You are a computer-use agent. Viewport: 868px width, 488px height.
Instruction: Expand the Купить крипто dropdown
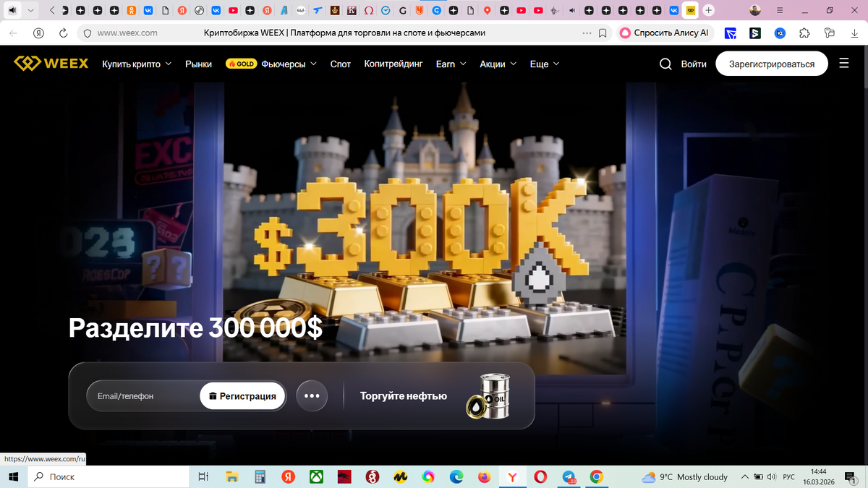(137, 64)
